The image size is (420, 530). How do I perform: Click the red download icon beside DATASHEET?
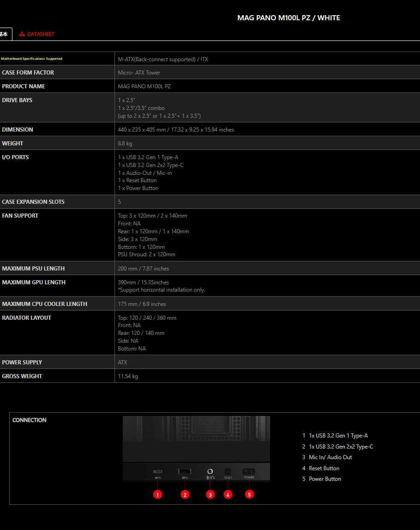click(22, 34)
